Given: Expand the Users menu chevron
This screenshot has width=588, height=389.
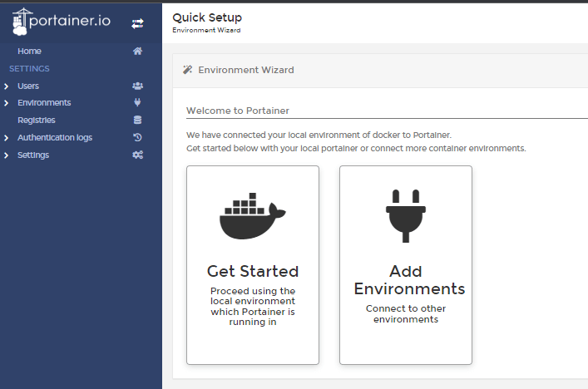Looking at the screenshot, I should pos(6,86).
